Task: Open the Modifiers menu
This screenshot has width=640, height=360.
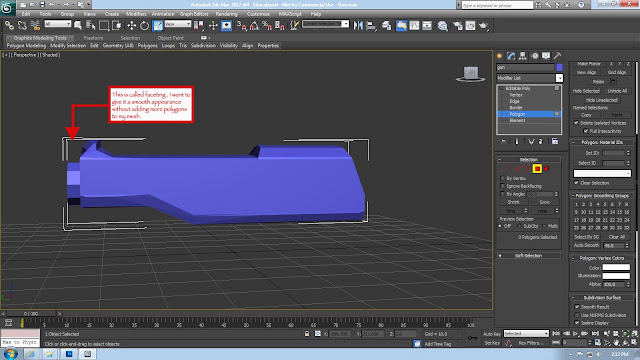Action: (136, 14)
